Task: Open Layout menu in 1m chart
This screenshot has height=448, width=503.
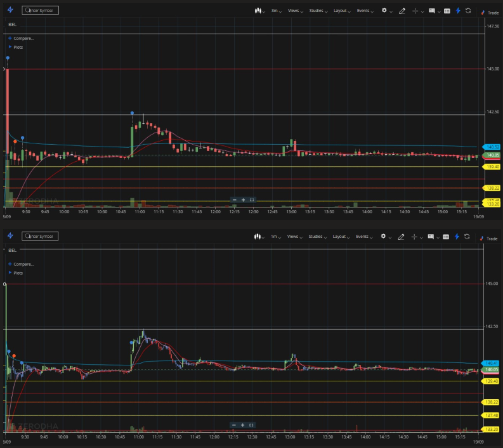Action: click(341, 237)
